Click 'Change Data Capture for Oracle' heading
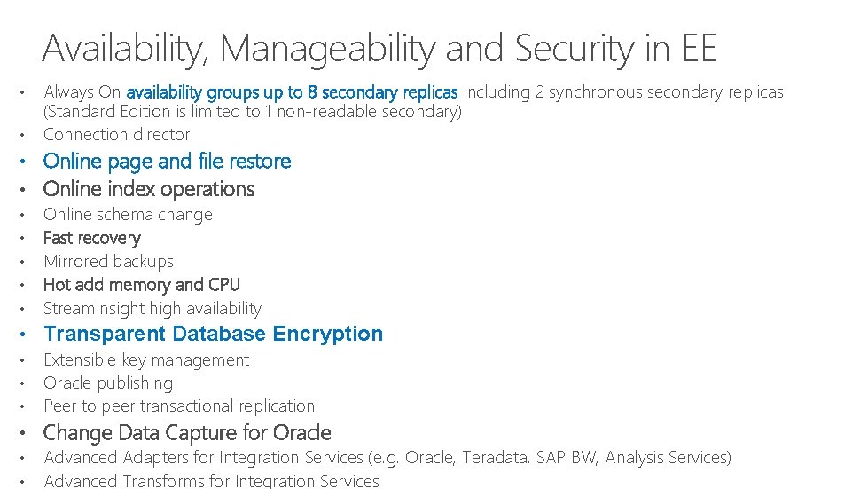Viewport: 868px width, 489px height. [187, 433]
